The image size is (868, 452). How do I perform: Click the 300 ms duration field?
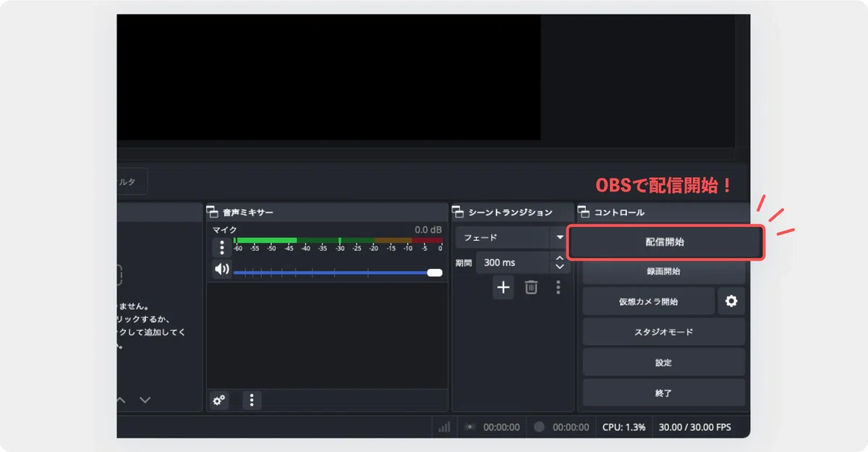pos(513,263)
